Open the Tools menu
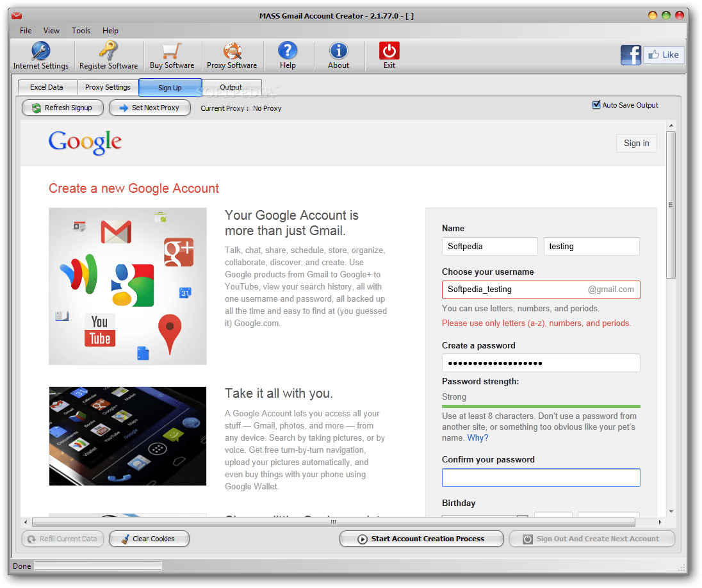702x588 pixels. click(x=81, y=30)
